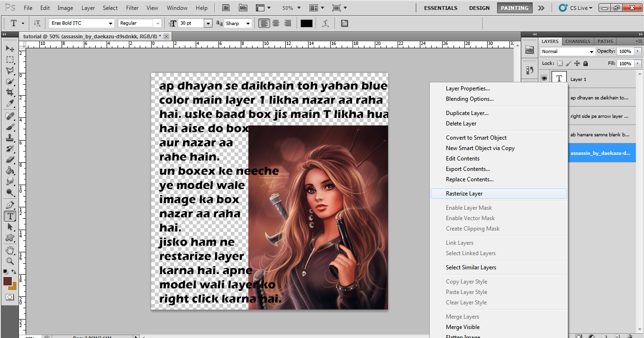
Task: Toggle Quick Mask mode
Action: pyautogui.click(x=10, y=297)
